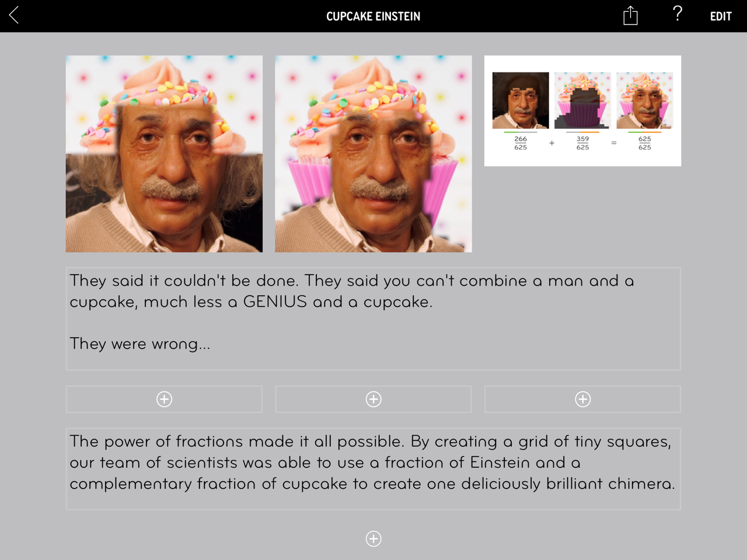This screenshot has width=747, height=560.
Task: Add new section with bottom plus icon
Action: [373, 538]
